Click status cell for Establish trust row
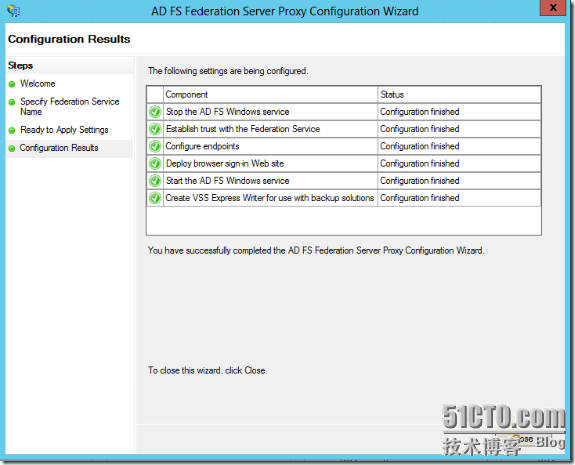Screen dimensions: 575x465 (459, 129)
